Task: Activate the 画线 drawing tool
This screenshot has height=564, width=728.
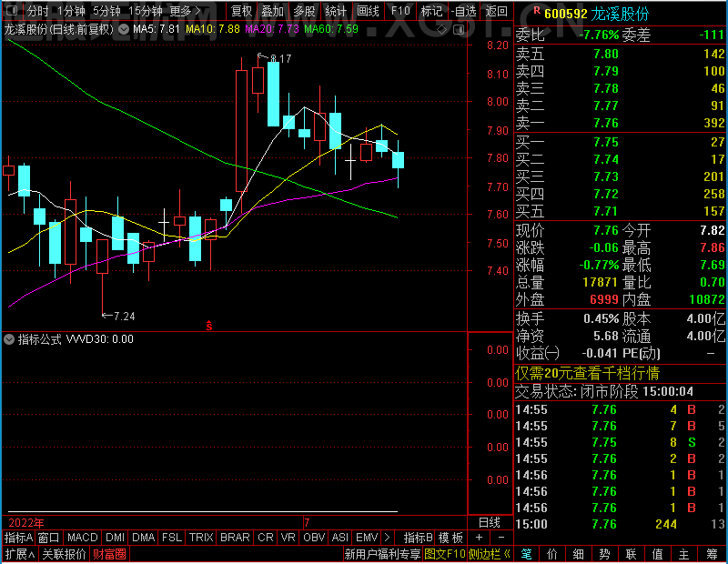Action: tap(368, 11)
